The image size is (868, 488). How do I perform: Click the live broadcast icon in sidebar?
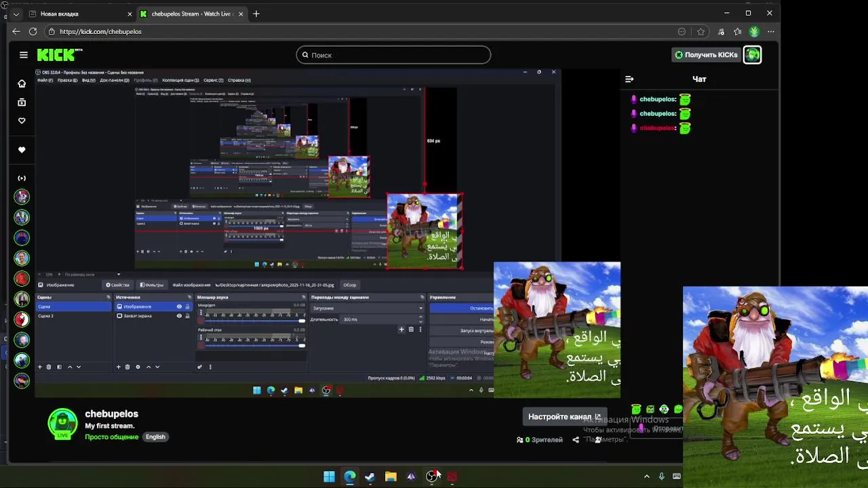click(x=22, y=178)
